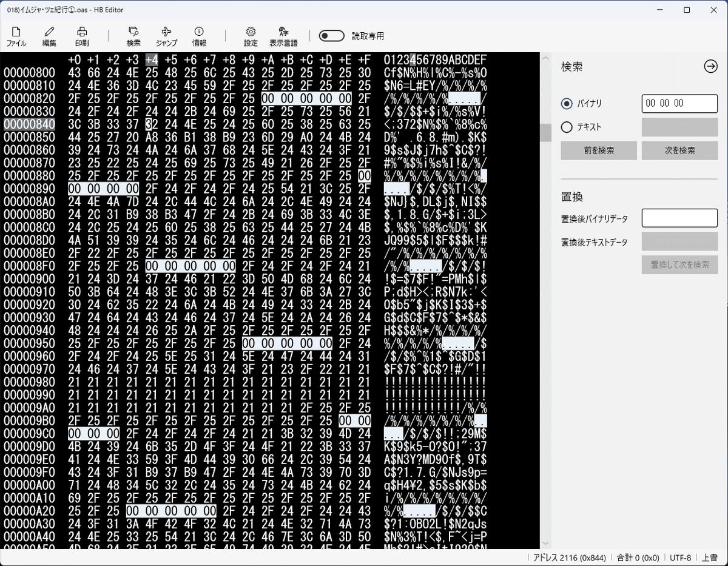Click the +F column header
The image size is (728, 566).
[365, 59]
